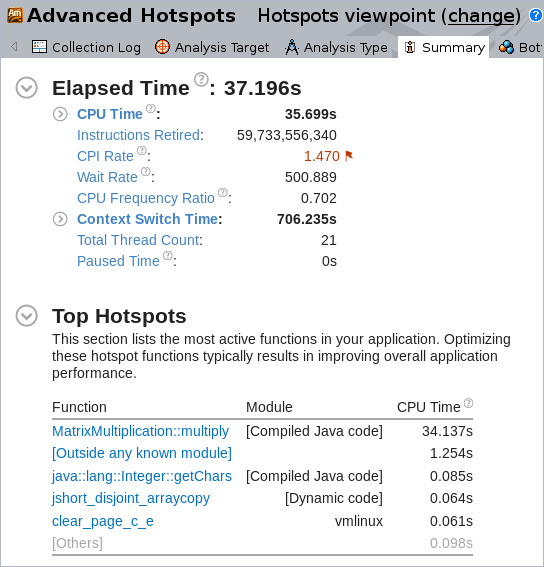Click the Analysis Target crosshair icon
The width and height of the screenshot is (544, 567).
point(162,47)
